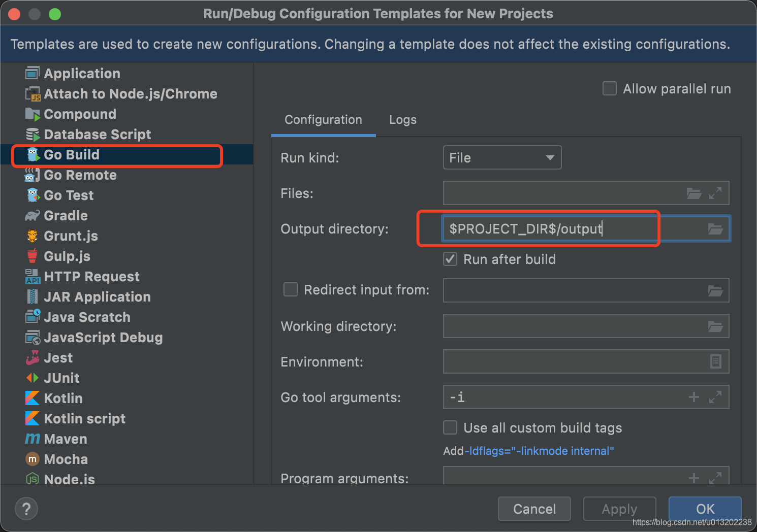The height and width of the screenshot is (532, 757).
Task: Expand the Files field editor
Action: pos(715,193)
